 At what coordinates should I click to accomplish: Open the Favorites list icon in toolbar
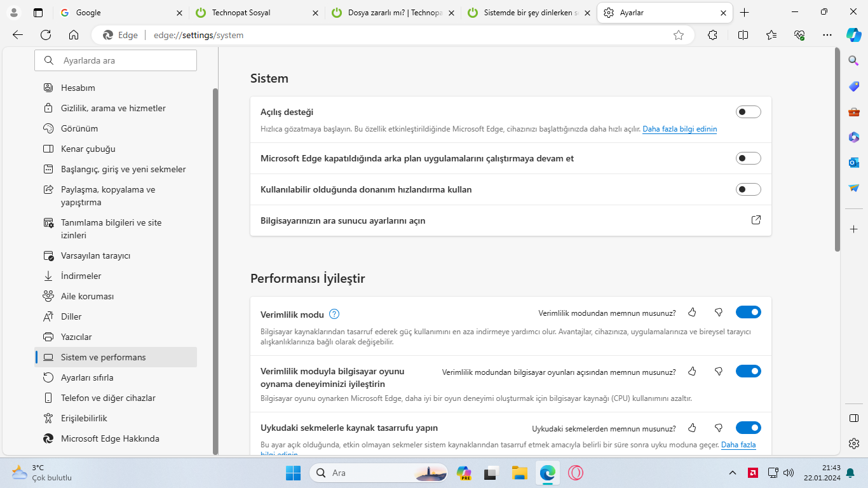(771, 36)
